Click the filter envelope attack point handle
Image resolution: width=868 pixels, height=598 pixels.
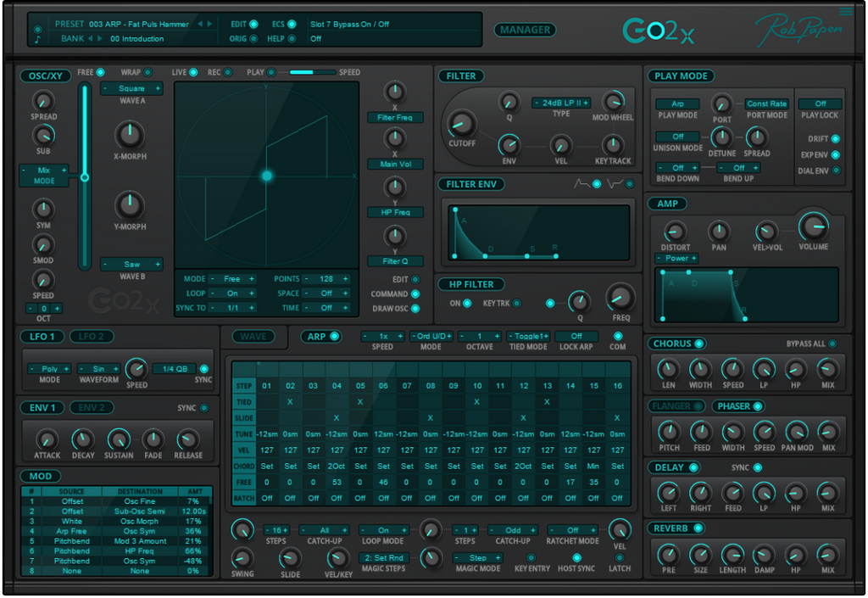pyautogui.click(x=455, y=210)
